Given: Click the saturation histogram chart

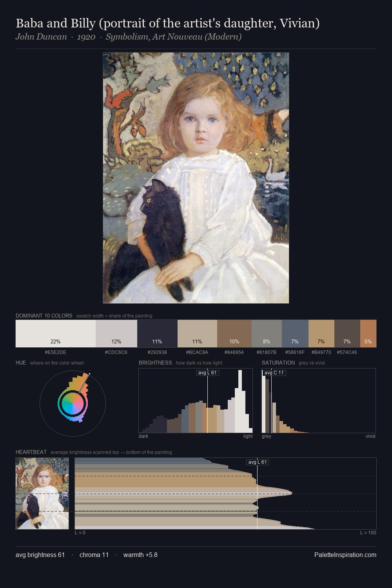Looking at the screenshot, I should point(319,401).
